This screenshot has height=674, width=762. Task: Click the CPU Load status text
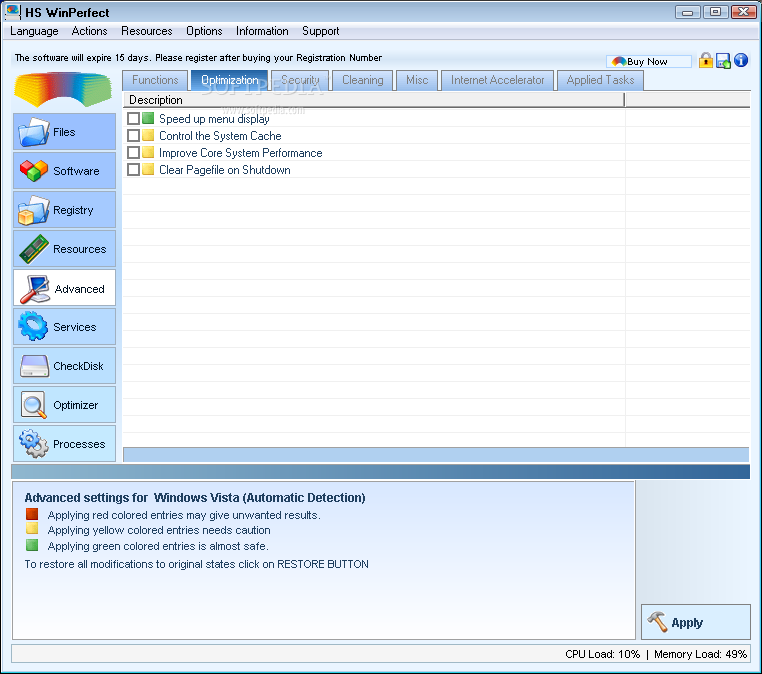pos(603,654)
